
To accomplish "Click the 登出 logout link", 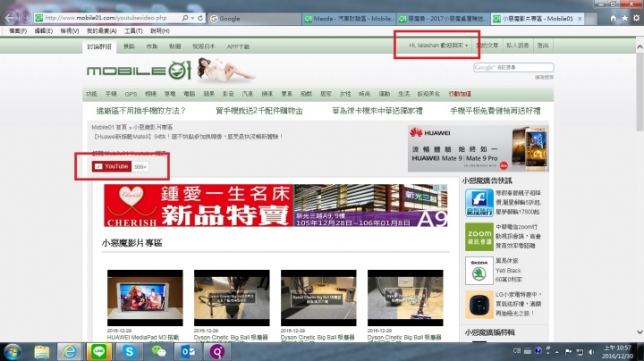I will point(543,46).
